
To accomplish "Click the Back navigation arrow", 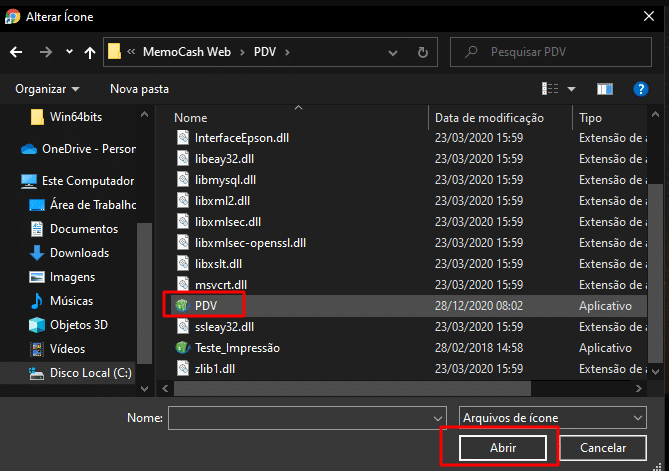I will pyautogui.click(x=16, y=51).
